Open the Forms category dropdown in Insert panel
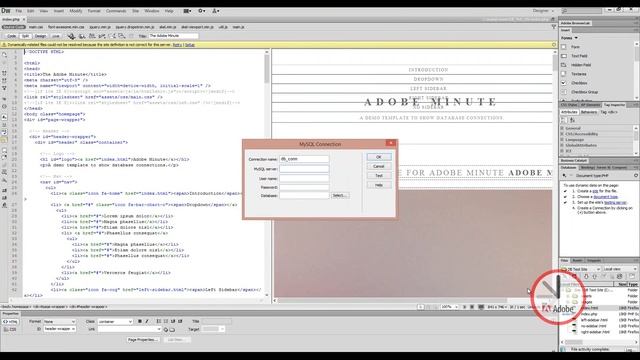 [569, 38]
